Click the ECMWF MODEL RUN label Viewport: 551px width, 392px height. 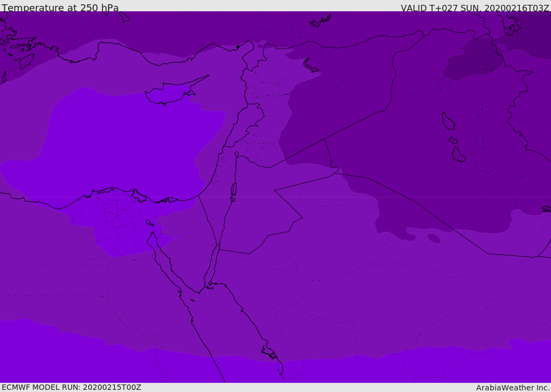coord(71,387)
